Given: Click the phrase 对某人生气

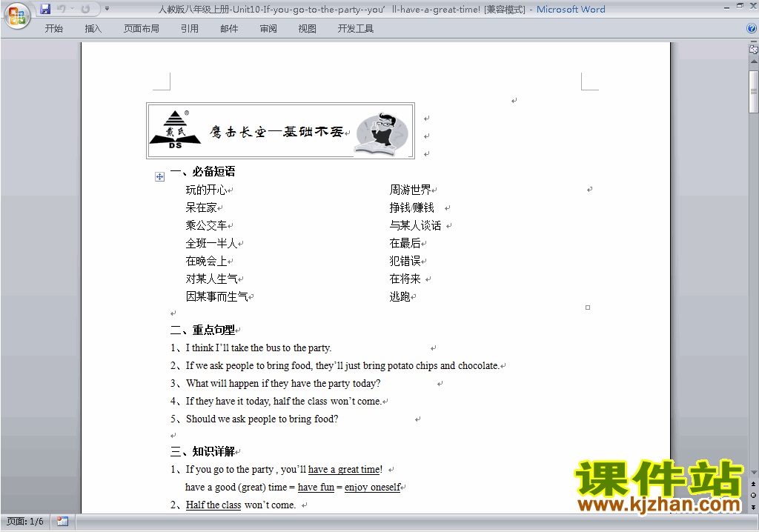Looking at the screenshot, I should coord(211,279).
